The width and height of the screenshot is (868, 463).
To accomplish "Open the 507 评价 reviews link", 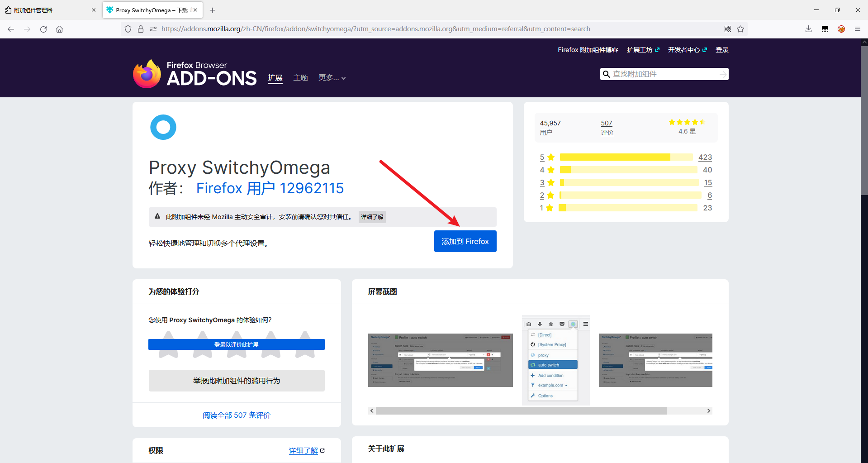I will coord(607,128).
